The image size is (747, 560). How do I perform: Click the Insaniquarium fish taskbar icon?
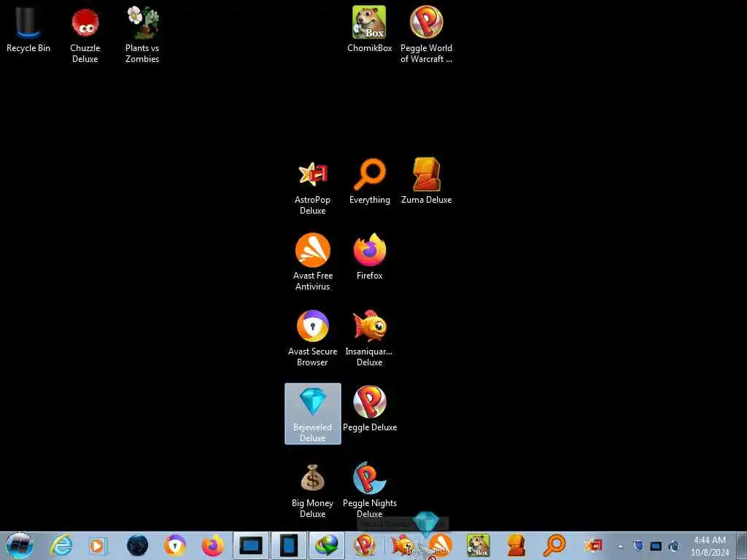click(403, 545)
